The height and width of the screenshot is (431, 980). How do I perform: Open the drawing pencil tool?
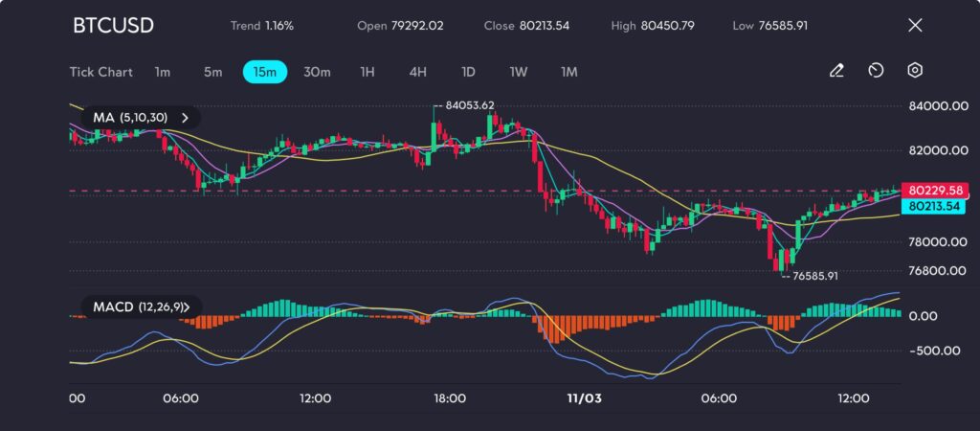coord(836,71)
